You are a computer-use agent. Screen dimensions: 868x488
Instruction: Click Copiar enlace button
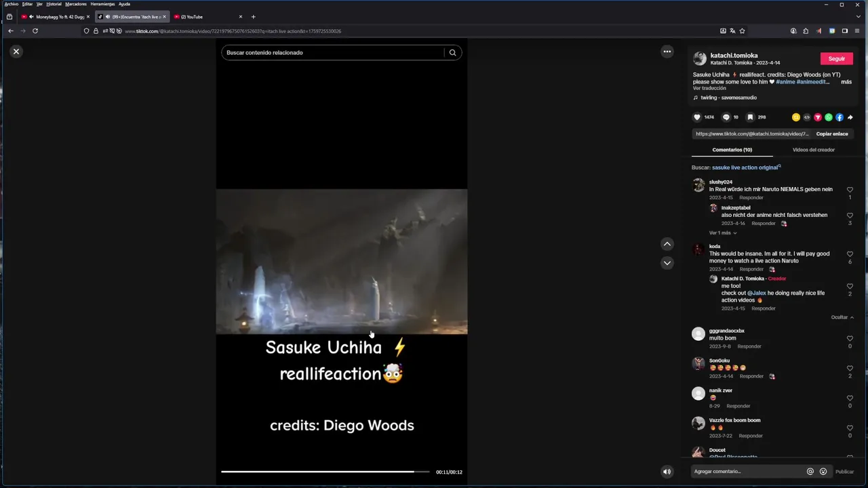pyautogui.click(x=832, y=134)
